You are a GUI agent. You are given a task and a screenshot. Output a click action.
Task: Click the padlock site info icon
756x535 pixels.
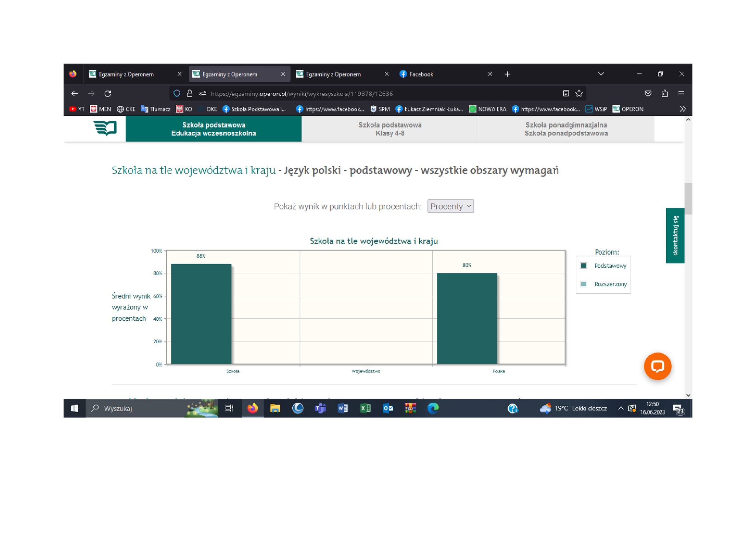click(x=190, y=93)
